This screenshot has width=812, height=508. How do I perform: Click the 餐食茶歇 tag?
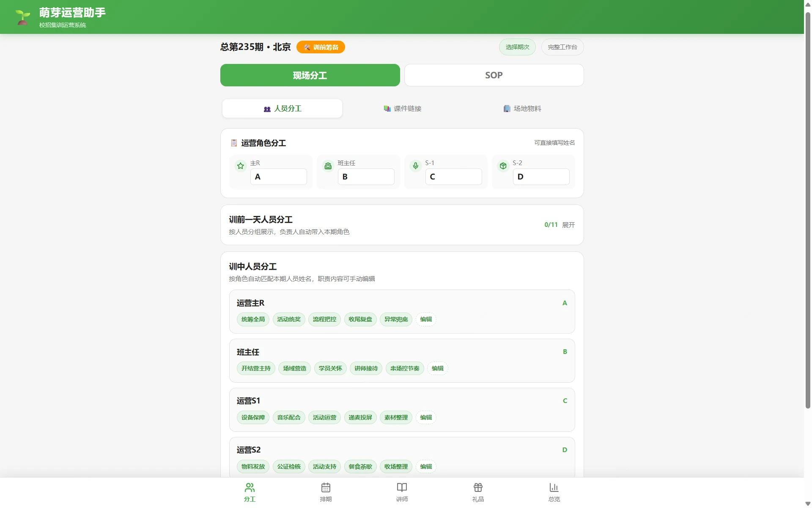[x=360, y=467]
